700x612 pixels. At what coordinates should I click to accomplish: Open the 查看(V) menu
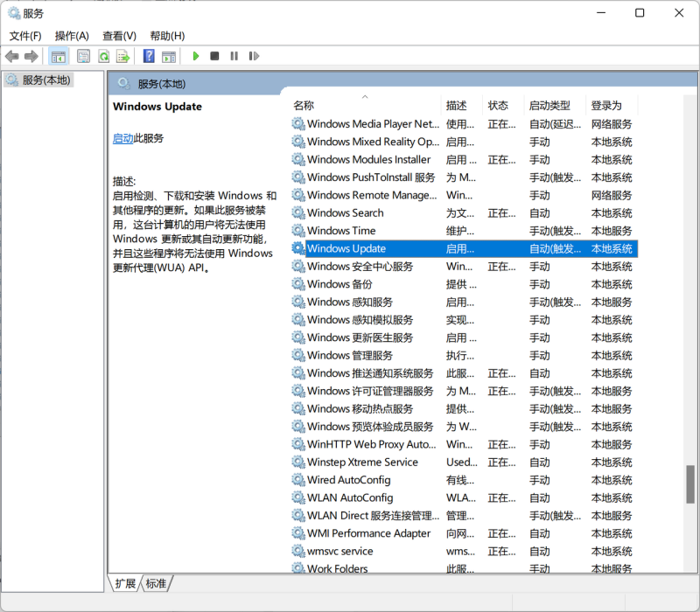[119, 36]
